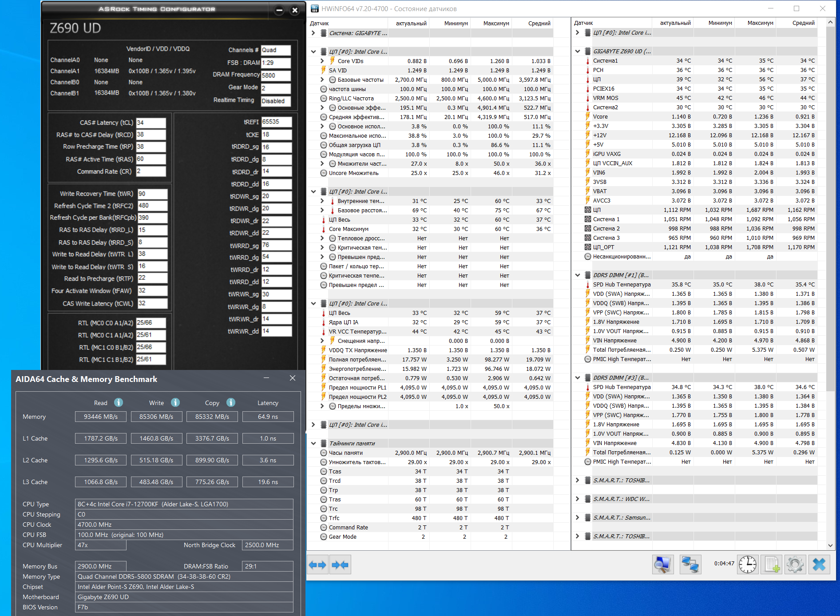The image size is (840, 616).
Task: Click the circle icon on Gear Mode row
Action: (x=324, y=537)
